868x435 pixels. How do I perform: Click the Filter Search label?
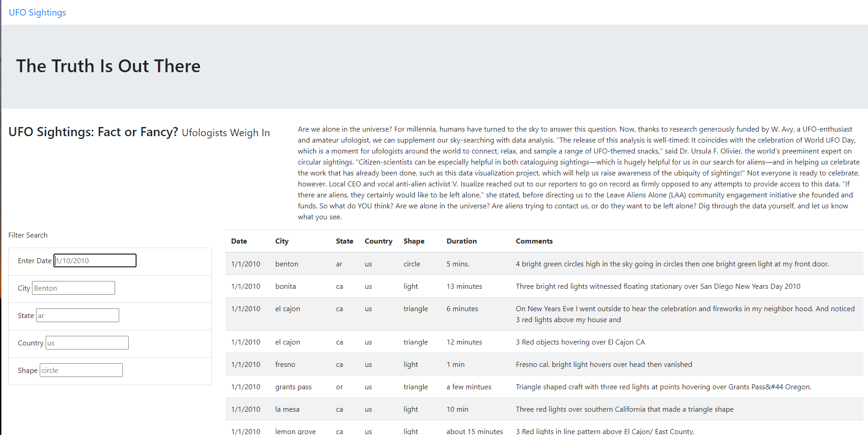tap(28, 235)
